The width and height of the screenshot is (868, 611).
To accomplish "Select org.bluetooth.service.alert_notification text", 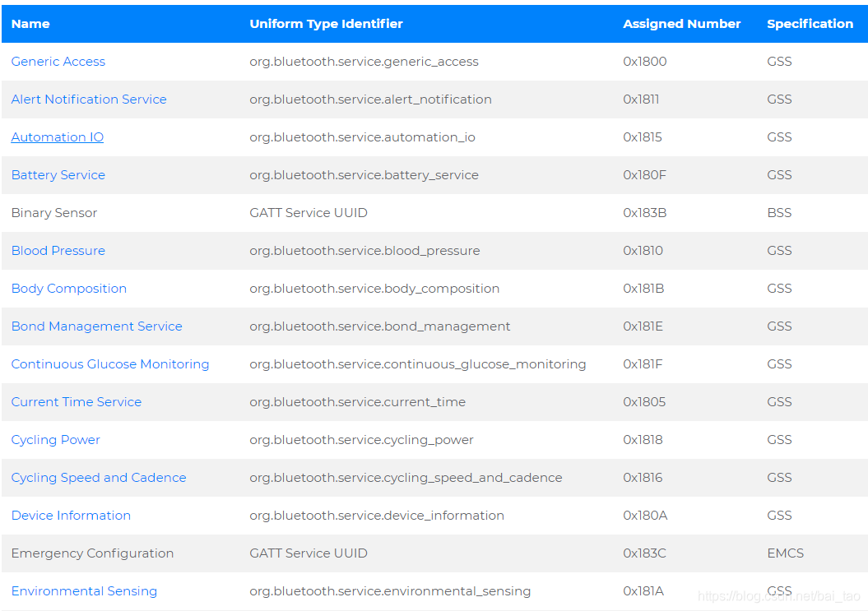I will pos(370,99).
